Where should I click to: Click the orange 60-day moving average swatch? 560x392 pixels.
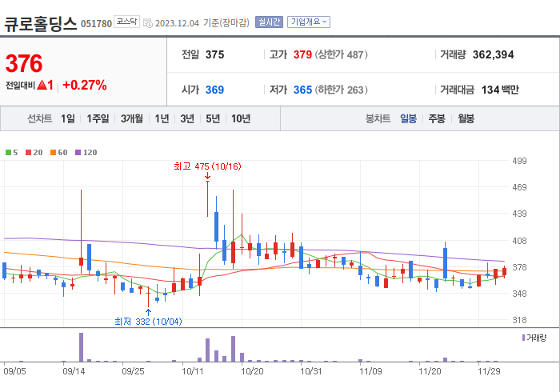click(54, 153)
